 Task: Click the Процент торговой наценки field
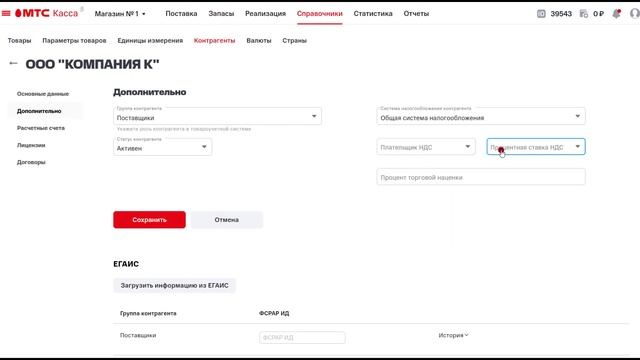click(481, 177)
